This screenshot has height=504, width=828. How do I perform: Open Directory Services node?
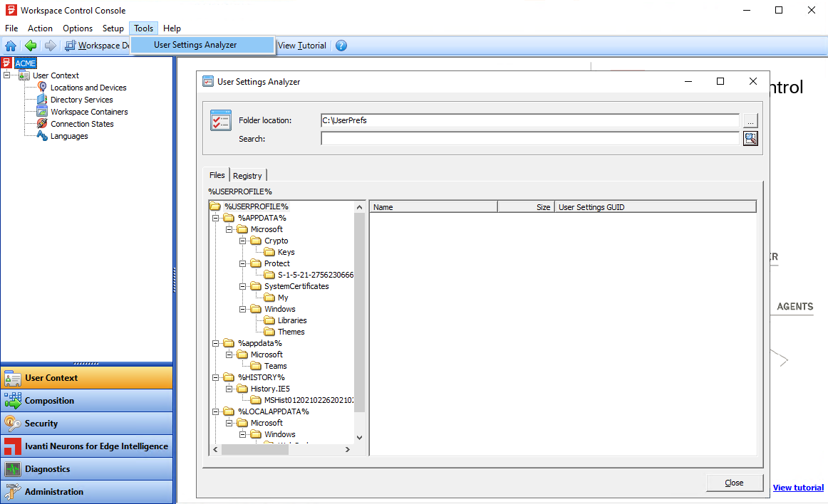click(81, 100)
